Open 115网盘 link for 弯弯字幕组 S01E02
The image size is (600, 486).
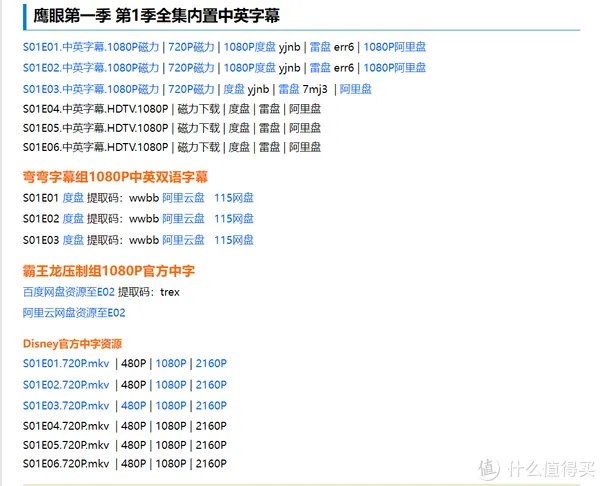tap(234, 219)
